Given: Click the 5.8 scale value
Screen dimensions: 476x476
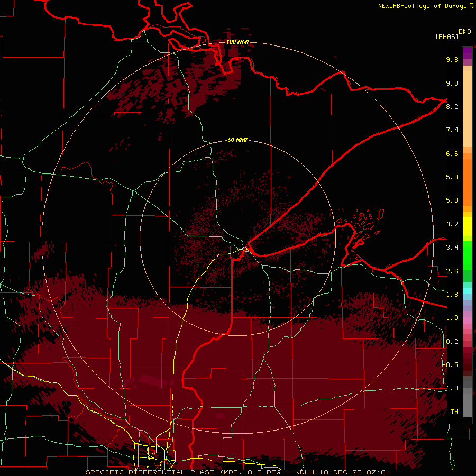Looking at the screenshot, I should pyautogui.click(x=452, y=177).
